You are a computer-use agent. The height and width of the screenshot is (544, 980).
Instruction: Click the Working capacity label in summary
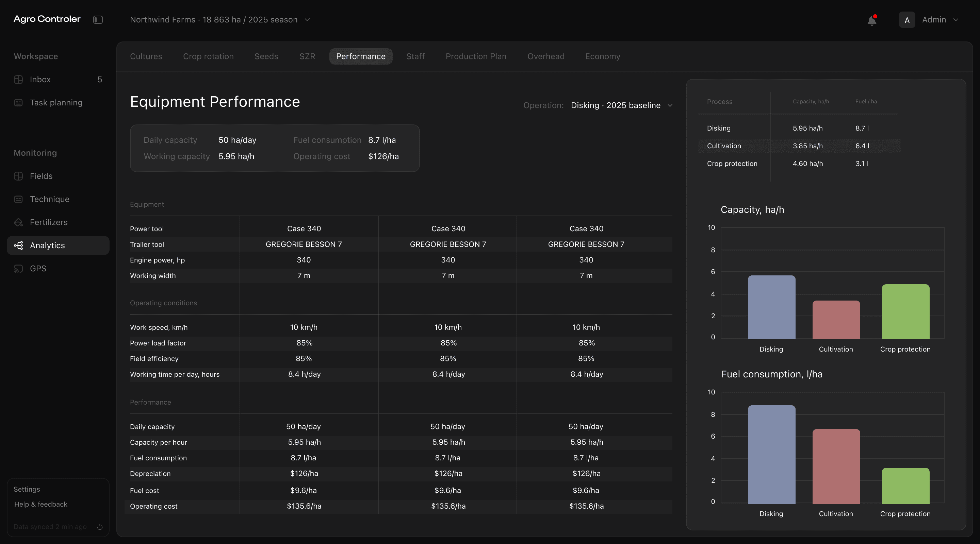click(177, 156)
